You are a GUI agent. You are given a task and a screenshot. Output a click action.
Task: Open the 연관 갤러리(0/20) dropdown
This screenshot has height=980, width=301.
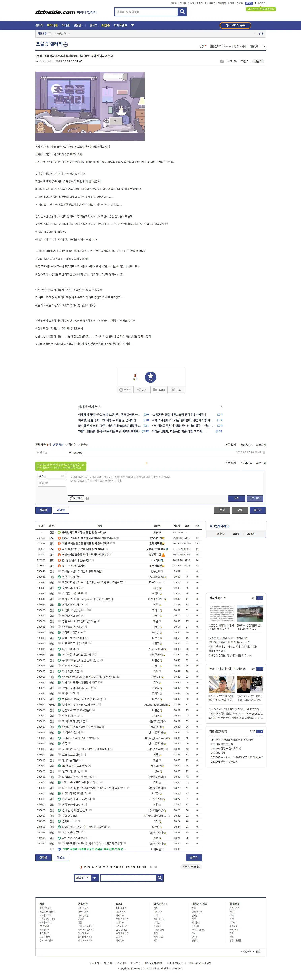tap(220, 46)
